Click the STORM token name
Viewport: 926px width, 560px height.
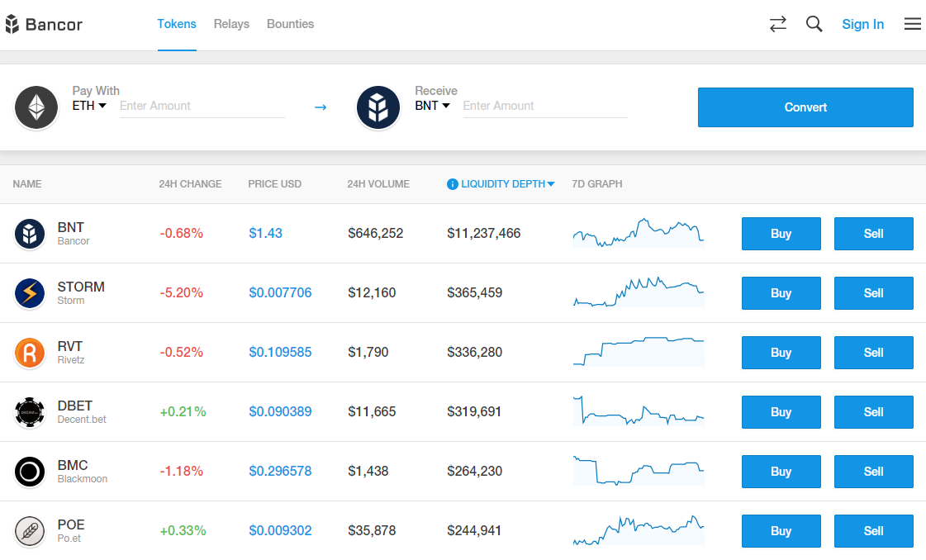click(x=81, y=287)
